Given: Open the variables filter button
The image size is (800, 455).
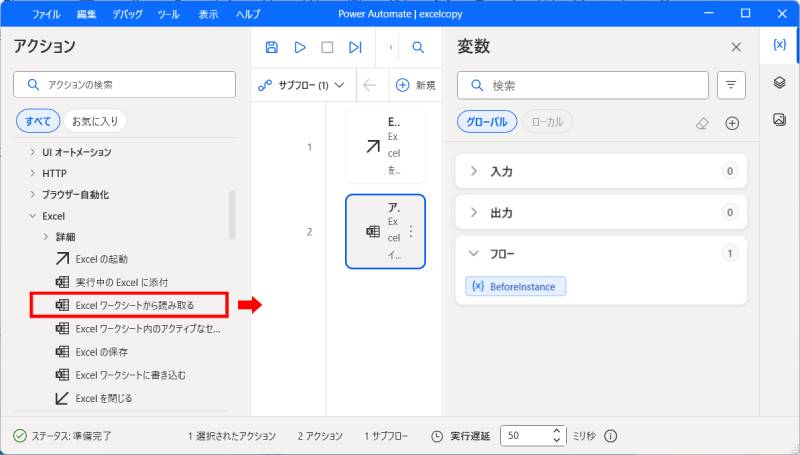Looking at the screenshot, I should point(731,85).
